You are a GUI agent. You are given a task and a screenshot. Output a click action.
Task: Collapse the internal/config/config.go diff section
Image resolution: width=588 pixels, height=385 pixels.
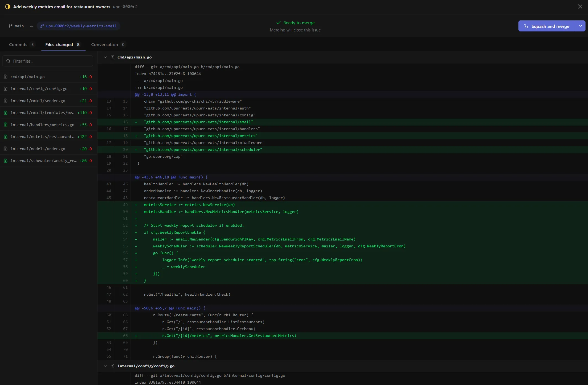(105, 366)
